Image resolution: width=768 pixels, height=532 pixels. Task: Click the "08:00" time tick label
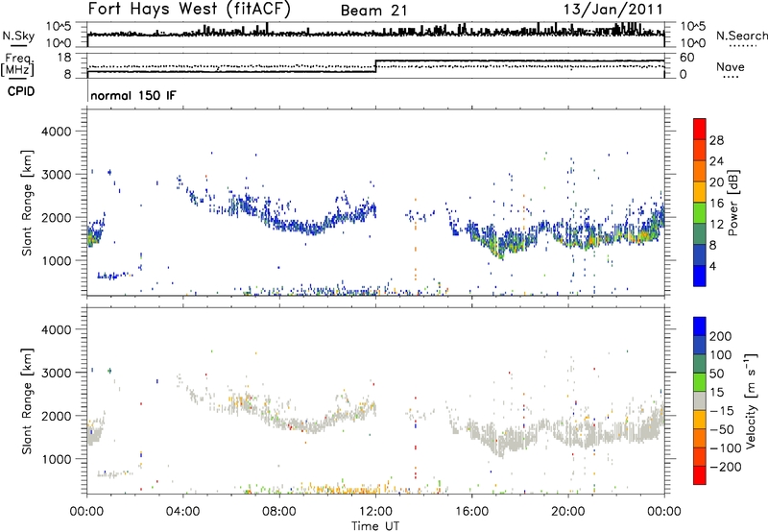point(279,512)
